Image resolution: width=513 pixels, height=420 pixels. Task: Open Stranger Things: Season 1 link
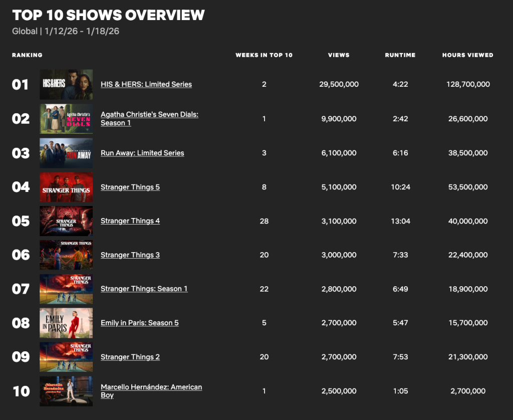point(144,289)
